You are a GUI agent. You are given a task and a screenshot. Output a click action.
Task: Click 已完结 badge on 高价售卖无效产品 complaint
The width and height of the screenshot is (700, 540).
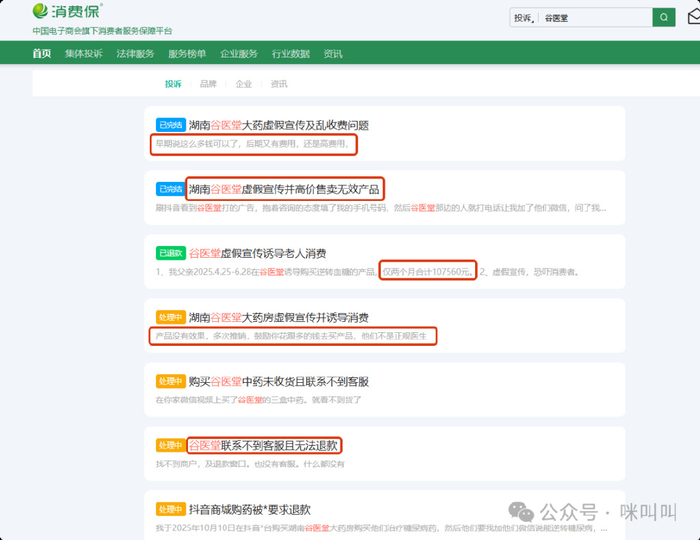pos(171,189)
